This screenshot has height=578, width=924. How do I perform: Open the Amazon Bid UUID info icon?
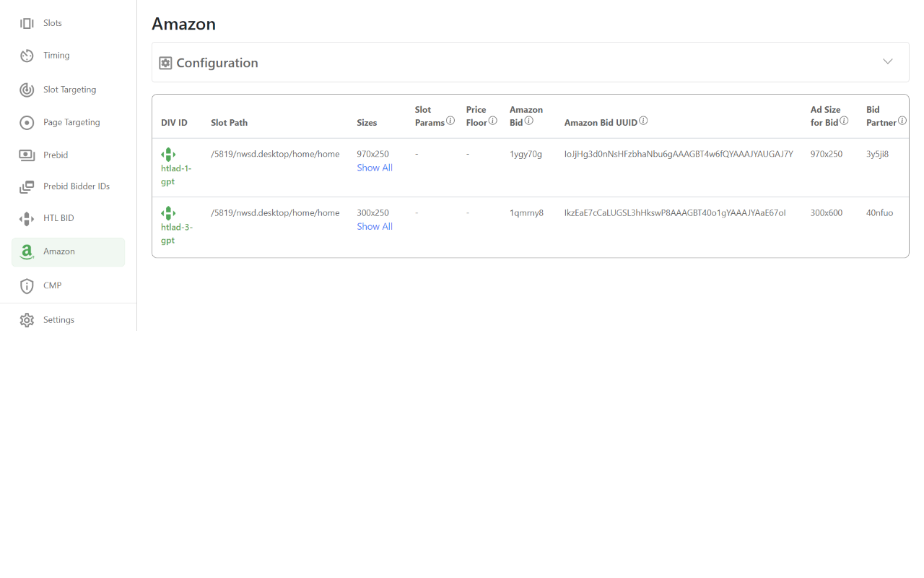tap(643, 121)
